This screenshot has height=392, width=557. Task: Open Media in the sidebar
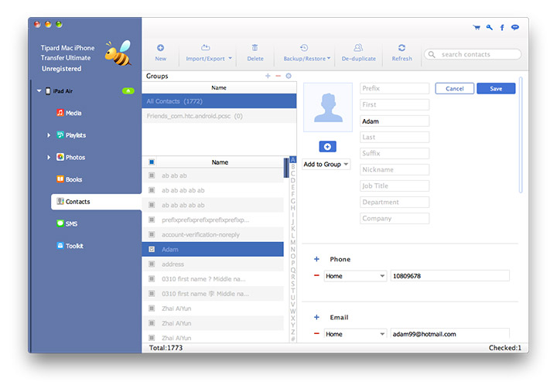click(x=69, y=113)
